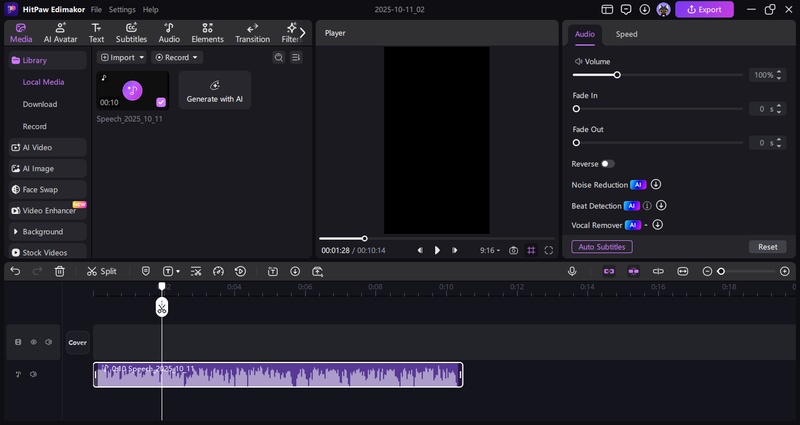Take a snapshot with the camera icon
This screenshot has width=800, height=425.
tap(513, 250)
